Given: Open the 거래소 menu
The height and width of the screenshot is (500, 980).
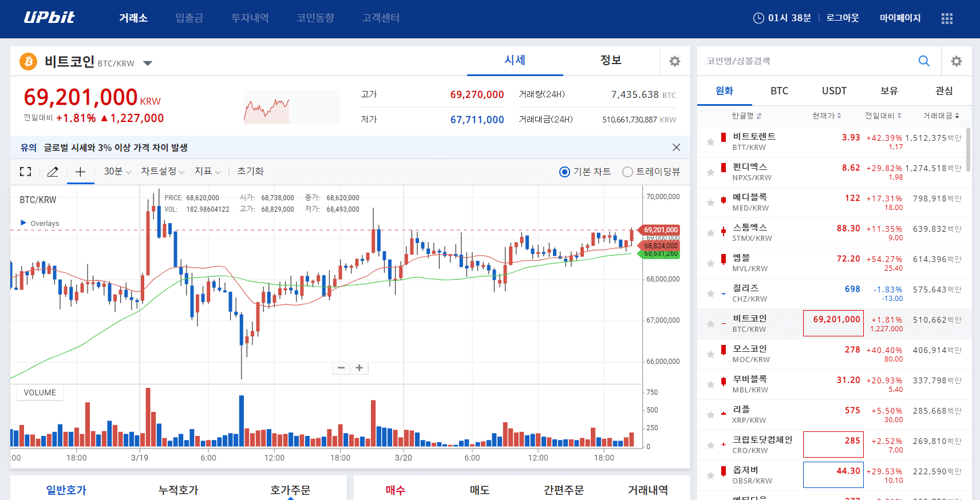Looking at the screenshot, I should (133, 18).
